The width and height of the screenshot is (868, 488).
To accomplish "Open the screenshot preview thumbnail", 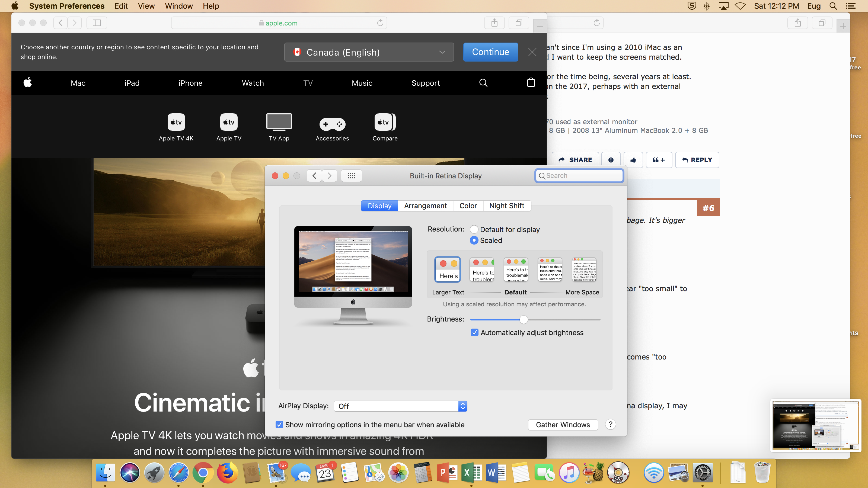I will [x=815, y=425].
